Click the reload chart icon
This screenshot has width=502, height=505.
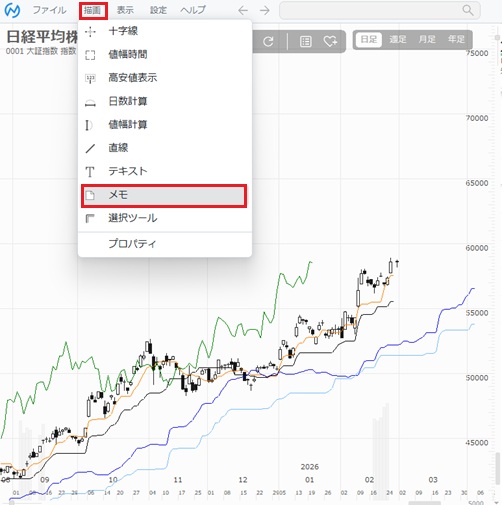(x=268, y=42)
